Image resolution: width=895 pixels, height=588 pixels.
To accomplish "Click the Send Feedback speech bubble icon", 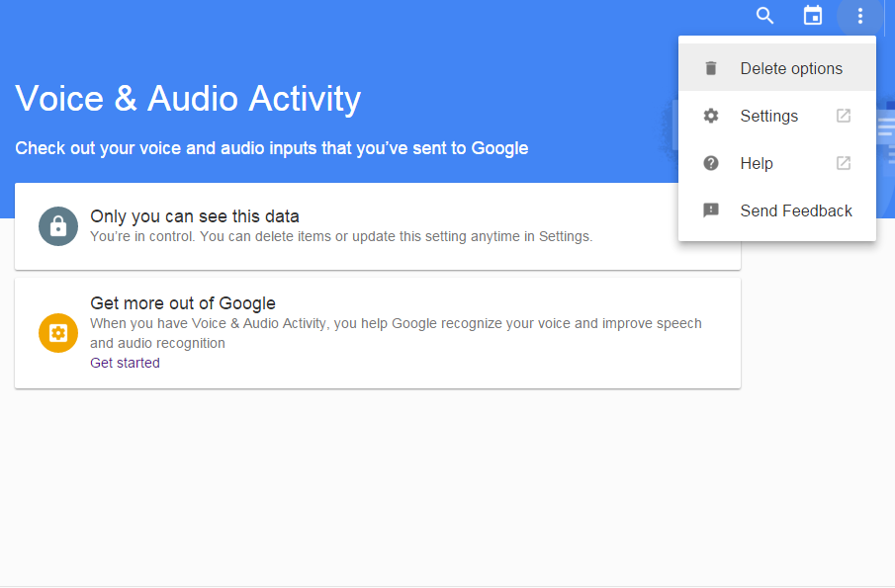I will (x=711, y=210).
